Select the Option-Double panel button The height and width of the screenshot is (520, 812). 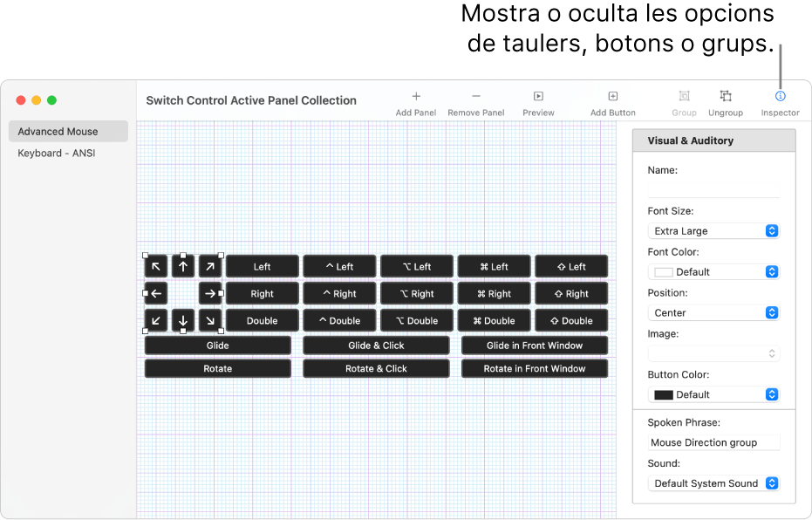coord(417,320)
